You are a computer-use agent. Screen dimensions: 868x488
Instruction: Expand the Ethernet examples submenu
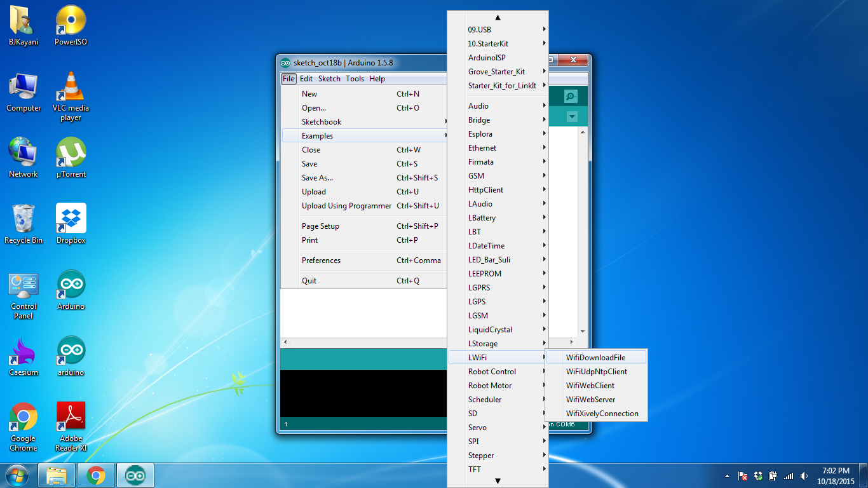coord(498,148)
